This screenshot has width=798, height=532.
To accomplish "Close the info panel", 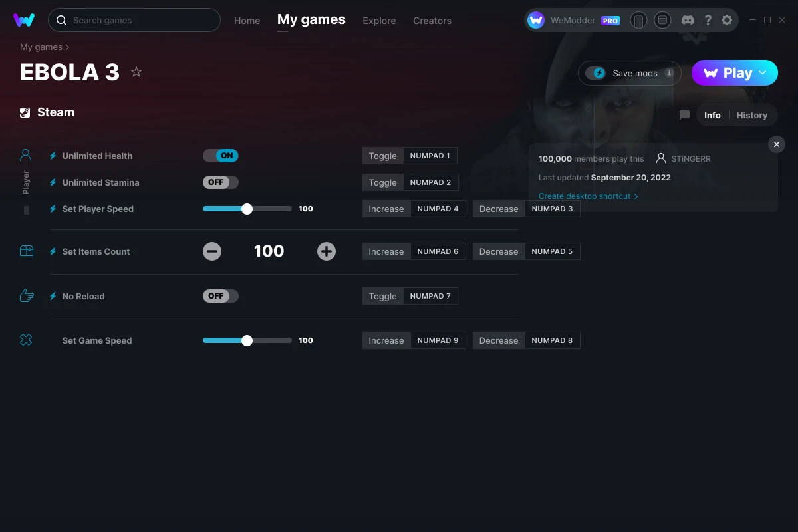I will click(776, 144).
